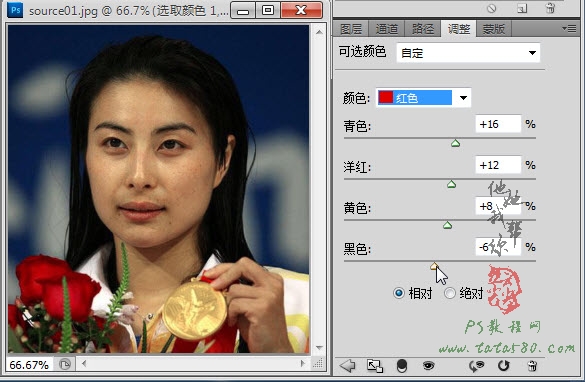Viewport: 585px width, 382px height.
Task: Close the source01.jpg document window
Action: (x=301, y=10)
